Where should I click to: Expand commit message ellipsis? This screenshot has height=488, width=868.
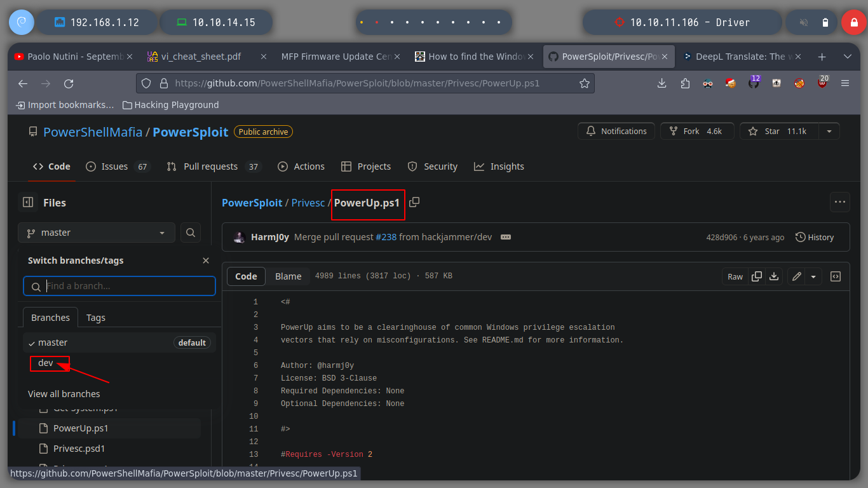(505, 237)
